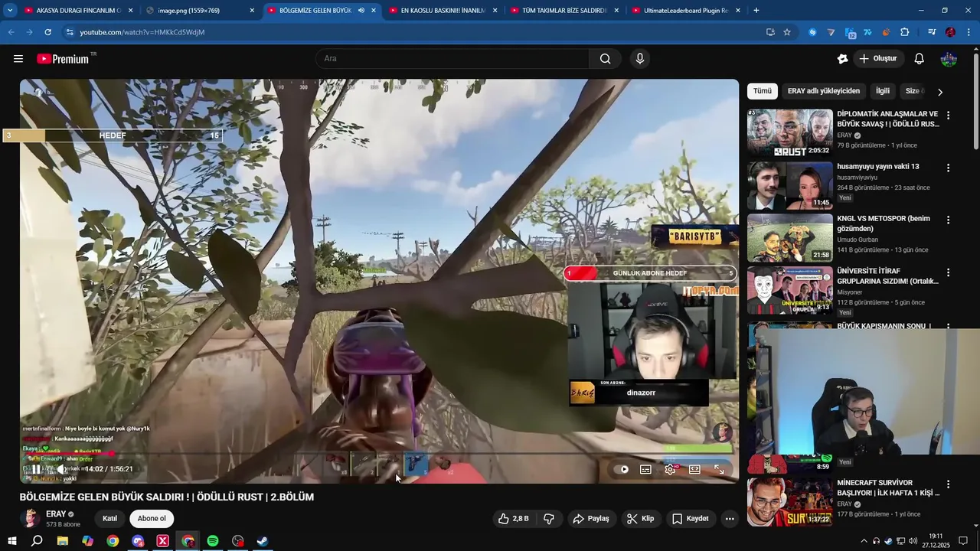Open ERAY channel name link
The height and width of the screenshot is (551, 980).
coord(56,514)
